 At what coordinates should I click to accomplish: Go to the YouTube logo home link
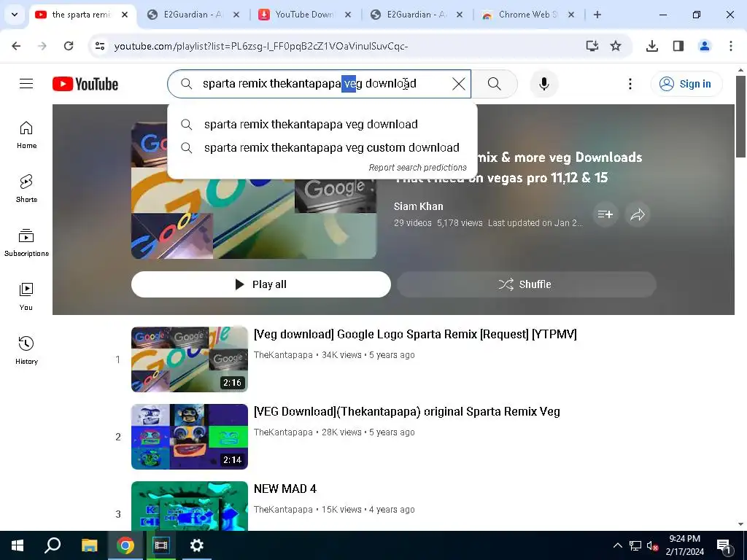click(x=85, y=84)
